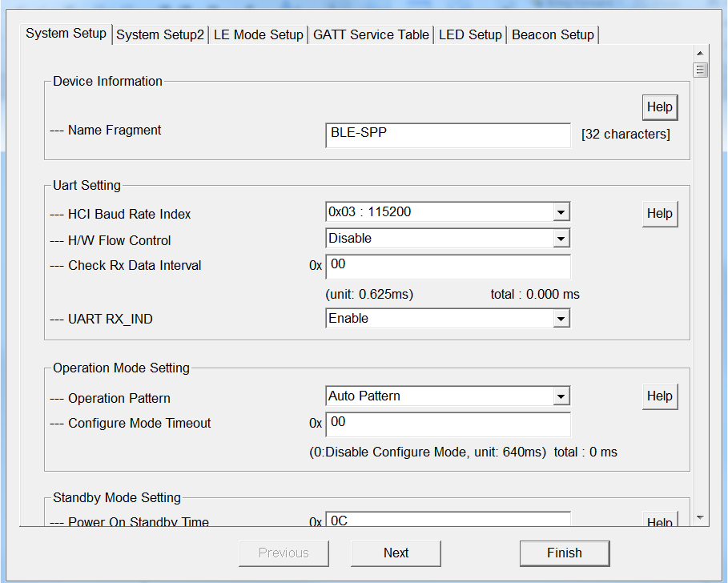Click the Configure Mode Timeout input field

coord(448,424)
